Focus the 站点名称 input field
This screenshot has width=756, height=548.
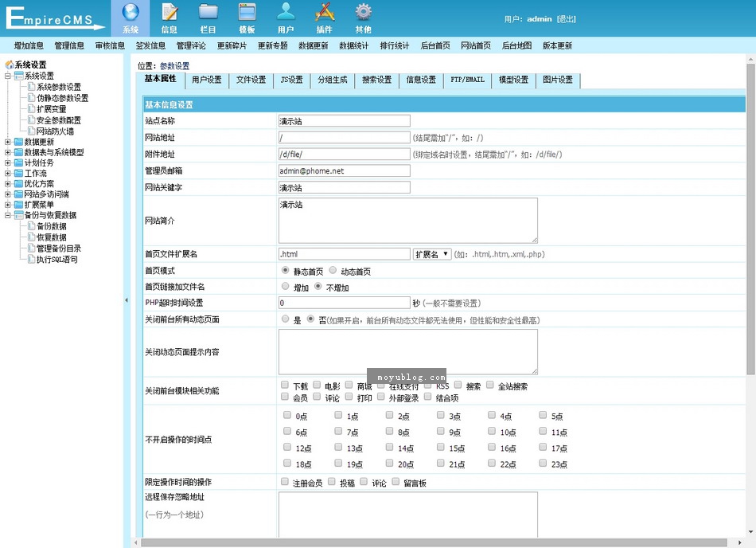pyautogui.click(x=345, y=121)
